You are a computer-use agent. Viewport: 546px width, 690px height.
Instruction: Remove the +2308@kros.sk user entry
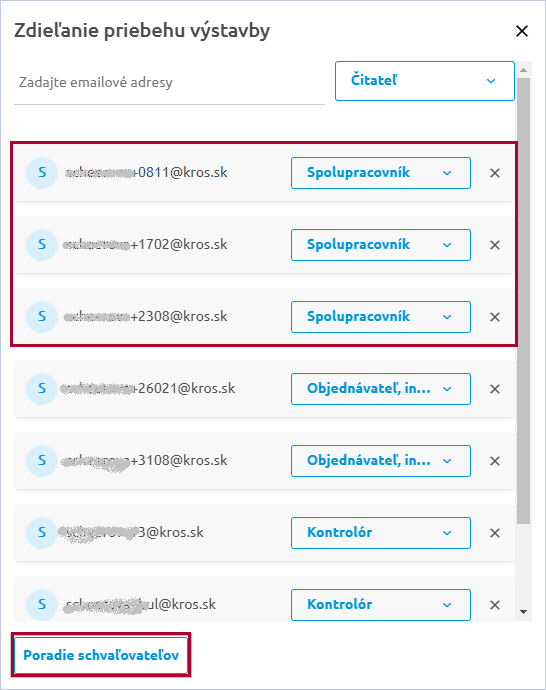pos(495,317)
